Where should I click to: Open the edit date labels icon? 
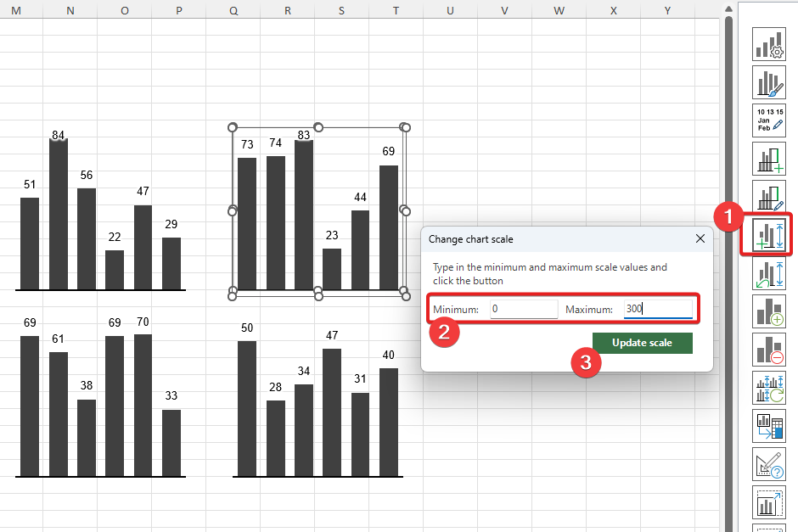tap(769, 121)
